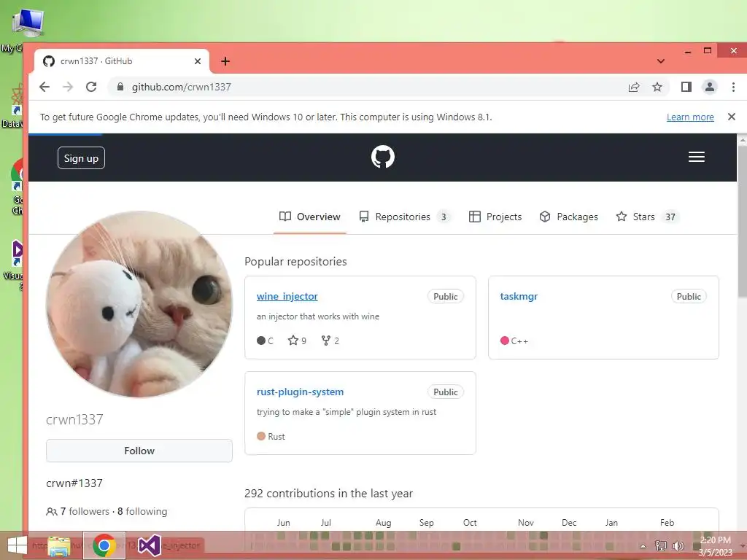Click the fork icon on wine_injector card
747x560 pixels.
coord(326,340)
